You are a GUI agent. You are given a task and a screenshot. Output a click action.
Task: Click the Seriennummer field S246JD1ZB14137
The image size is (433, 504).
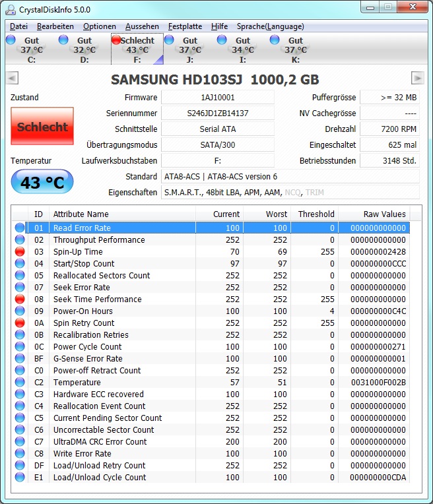[218, 113]
